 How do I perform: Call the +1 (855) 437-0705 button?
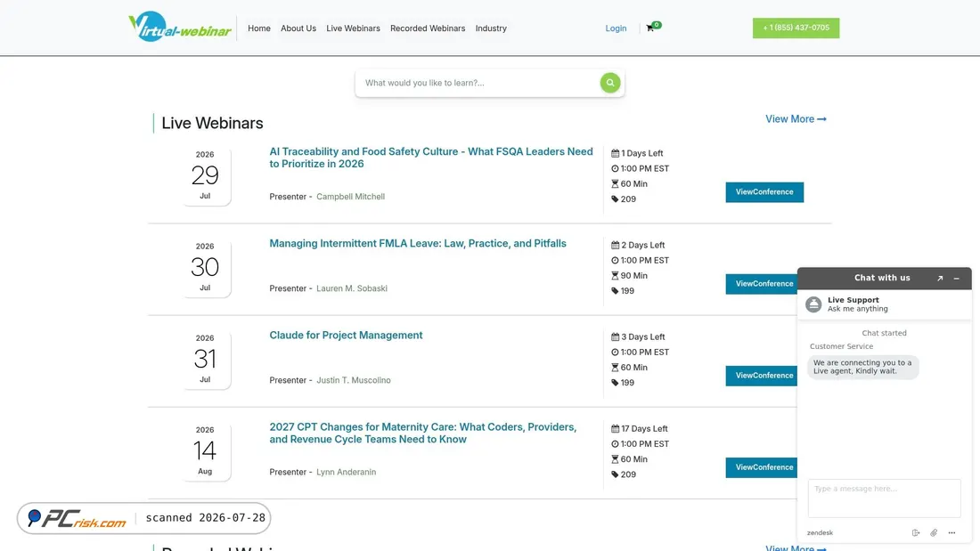click(x=796, y=28)
